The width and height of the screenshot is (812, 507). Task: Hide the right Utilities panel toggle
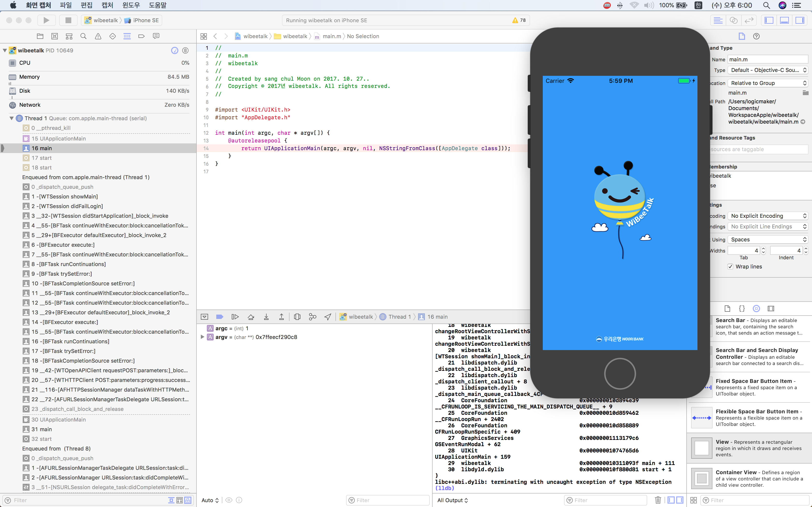tap(800, 20)
